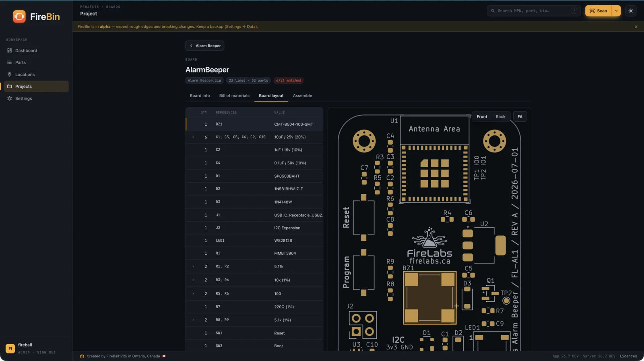This screenshot has height=361, width=644.
Task: Select the C4 0.1uF / 50v row
Action: pyautogui.click(x=254, y=163)
